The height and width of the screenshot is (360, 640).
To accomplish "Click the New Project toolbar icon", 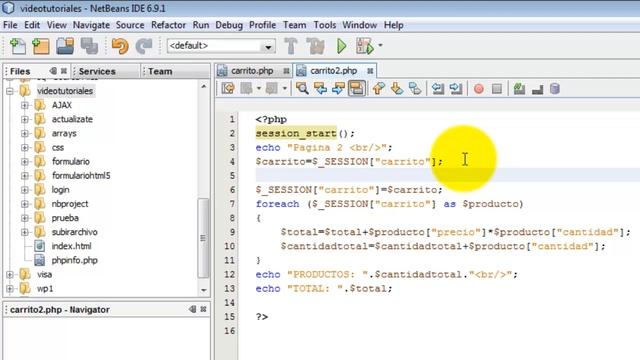I will click(x=41, y=46).
